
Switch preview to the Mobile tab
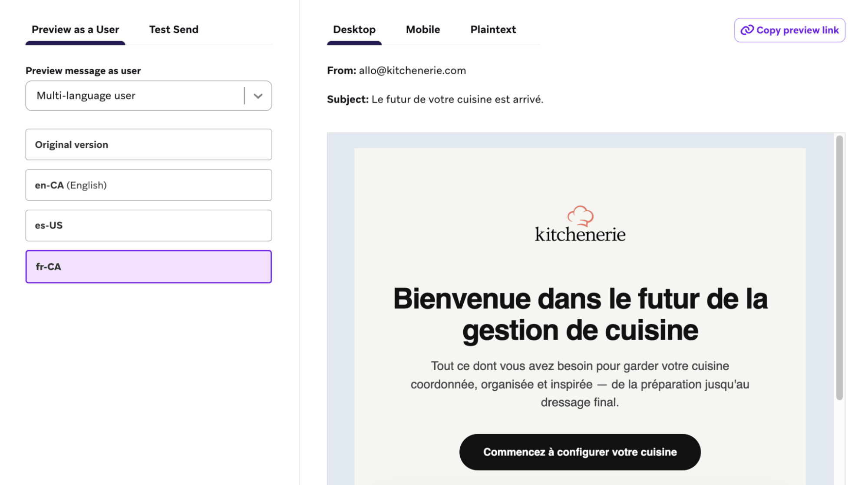point(422,30)
